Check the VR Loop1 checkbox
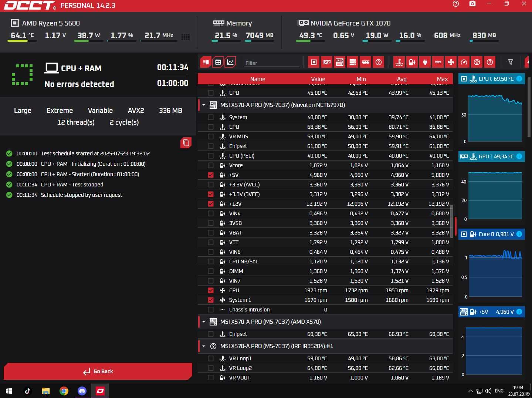Image resolution: width=532 pixels, height=398 pixels. [x=211, y=358]
